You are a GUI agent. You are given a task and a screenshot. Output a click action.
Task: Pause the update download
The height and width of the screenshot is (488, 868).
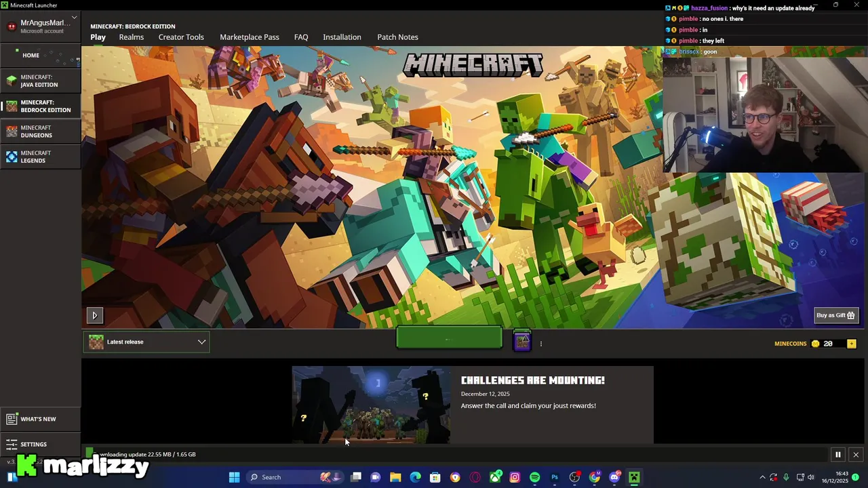[x=837, y=455]
